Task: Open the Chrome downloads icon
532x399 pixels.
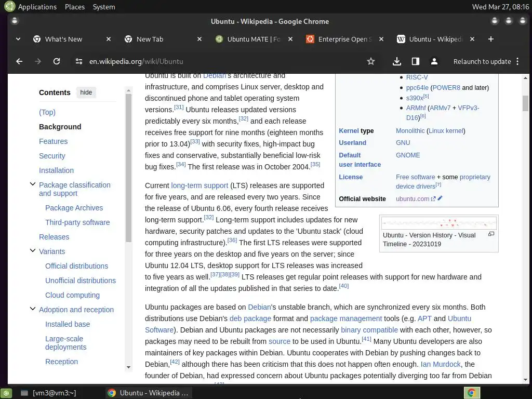Action: (x=396, y=61)
